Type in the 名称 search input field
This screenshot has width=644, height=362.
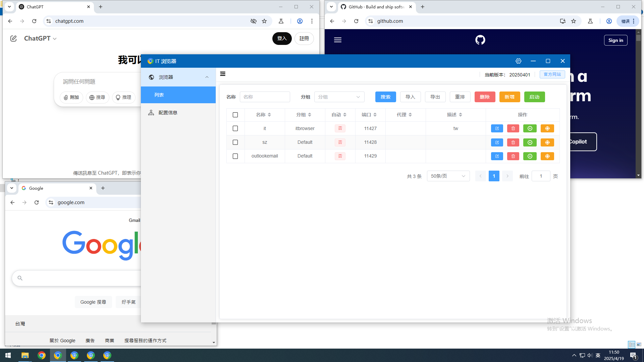coord(265,97)
